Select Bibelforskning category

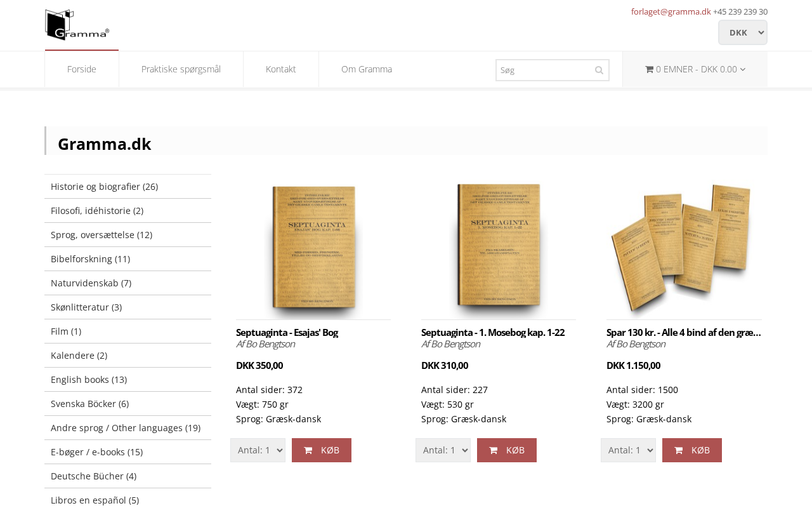(x=128, y=259)
